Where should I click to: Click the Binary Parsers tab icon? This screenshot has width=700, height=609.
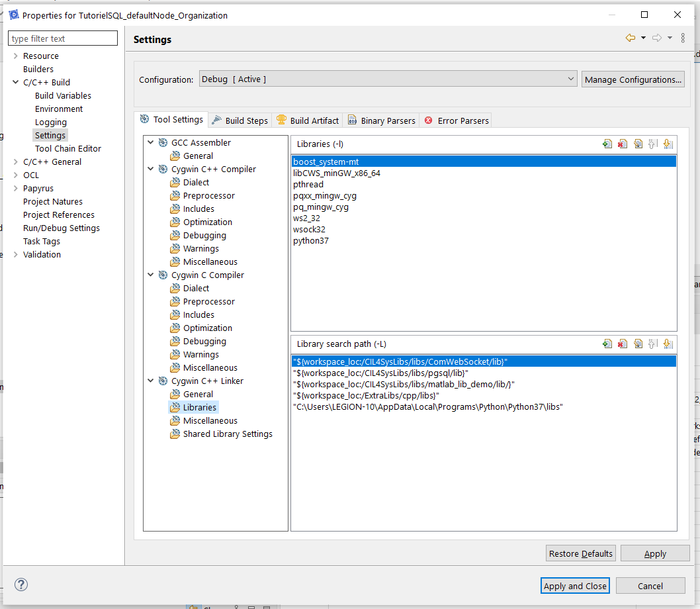tap(352, 120)
